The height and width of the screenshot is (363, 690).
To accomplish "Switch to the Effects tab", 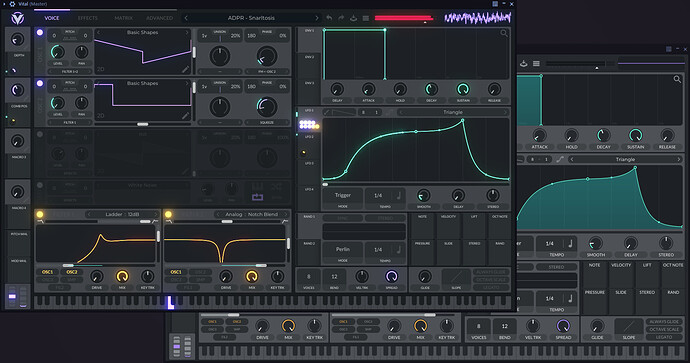I will 88,18.
